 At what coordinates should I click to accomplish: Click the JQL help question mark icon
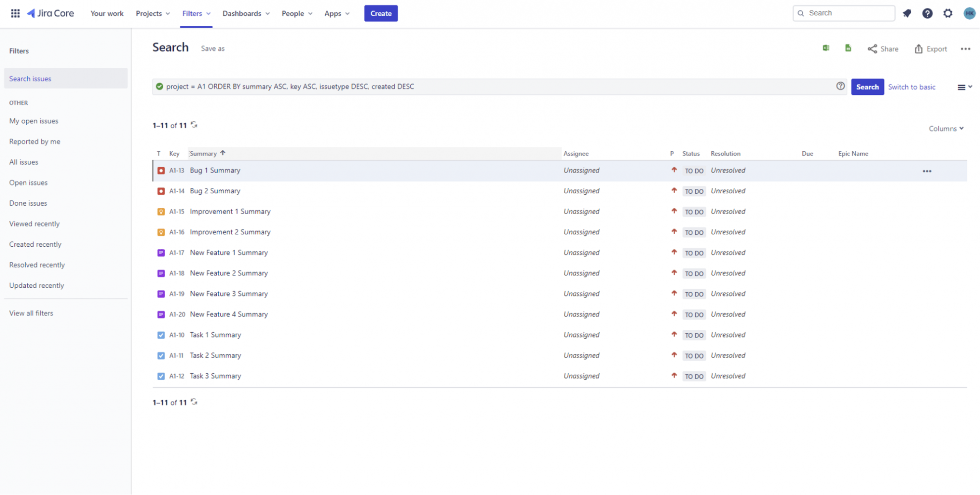coord(840,86)
